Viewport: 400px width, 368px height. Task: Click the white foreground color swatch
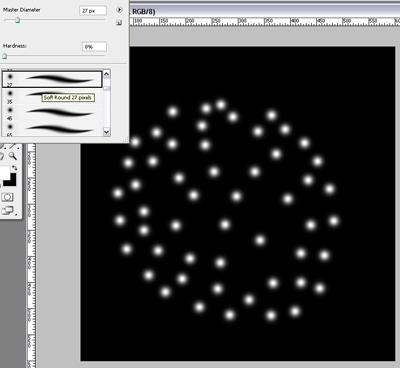(5, 172)
